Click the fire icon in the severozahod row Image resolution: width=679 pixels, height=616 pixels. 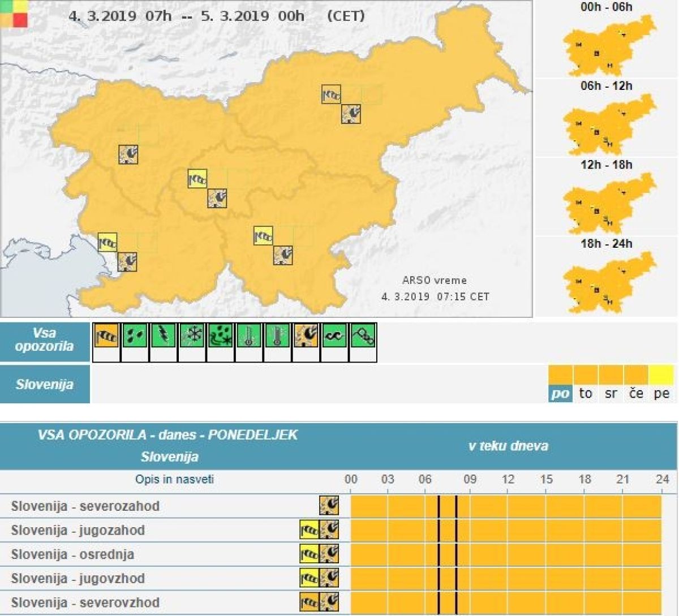coord(329,505)
